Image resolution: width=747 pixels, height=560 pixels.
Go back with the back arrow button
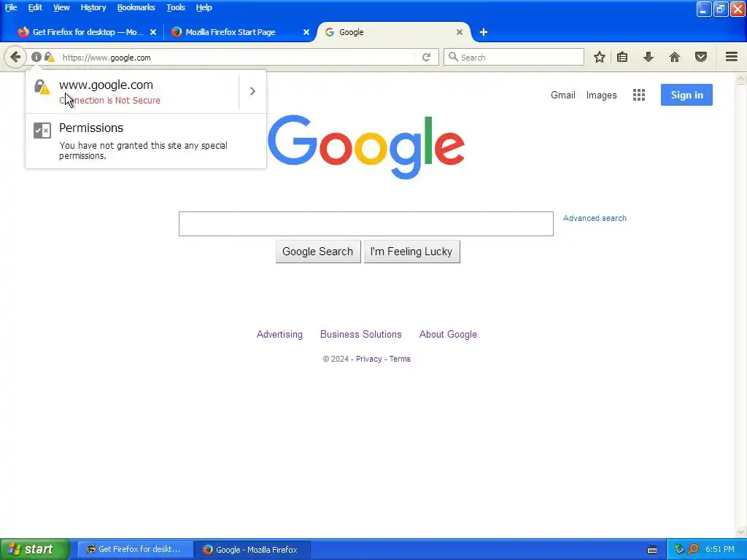[x=15, y=57]
